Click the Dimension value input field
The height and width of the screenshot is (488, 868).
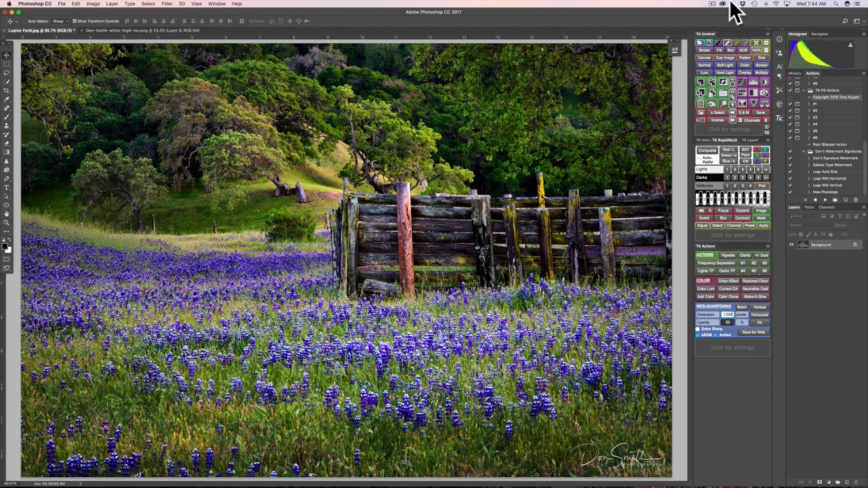click(728, 314)
